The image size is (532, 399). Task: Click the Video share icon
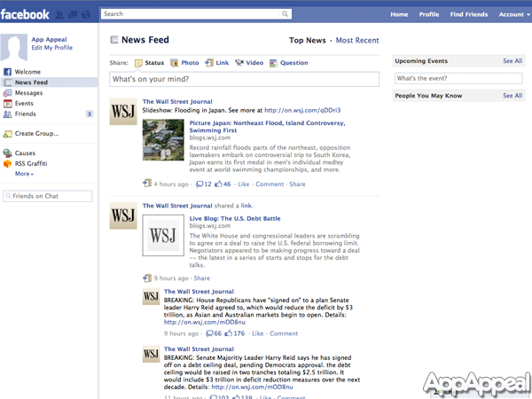(239, 63)
